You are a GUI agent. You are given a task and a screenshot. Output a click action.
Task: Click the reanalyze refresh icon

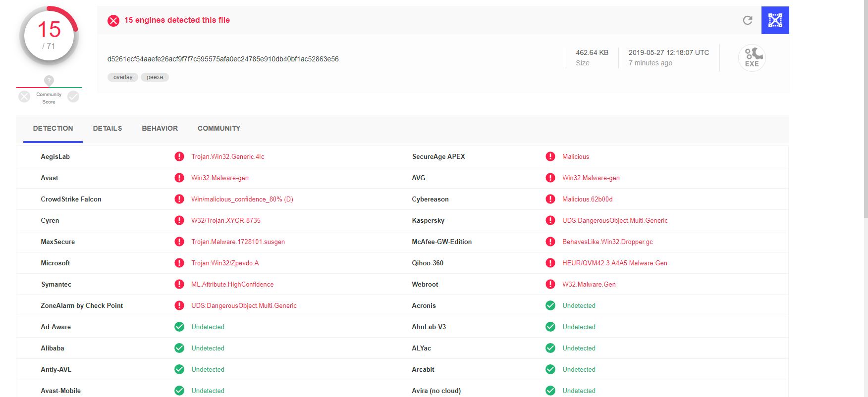[748, 20]
